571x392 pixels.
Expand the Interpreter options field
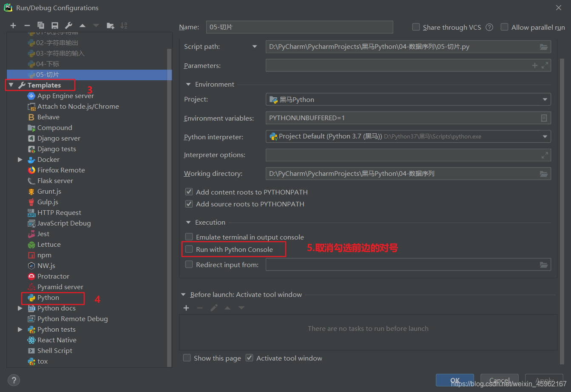pyautogui.click(x=545, y=155)
